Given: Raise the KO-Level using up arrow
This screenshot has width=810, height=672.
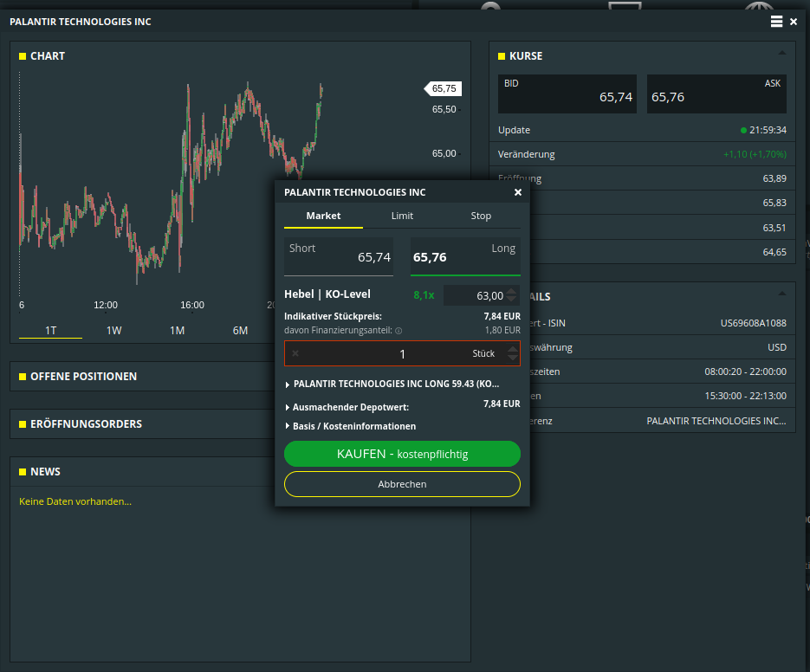Looking at the screenshot, I should point(512,291).
